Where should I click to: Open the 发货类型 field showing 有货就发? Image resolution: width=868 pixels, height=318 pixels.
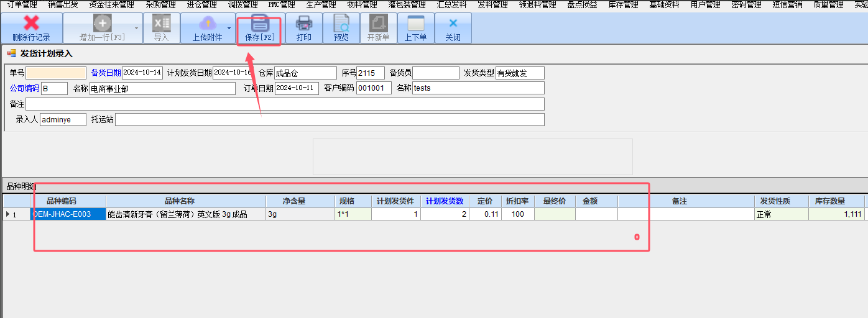(519, 73)
